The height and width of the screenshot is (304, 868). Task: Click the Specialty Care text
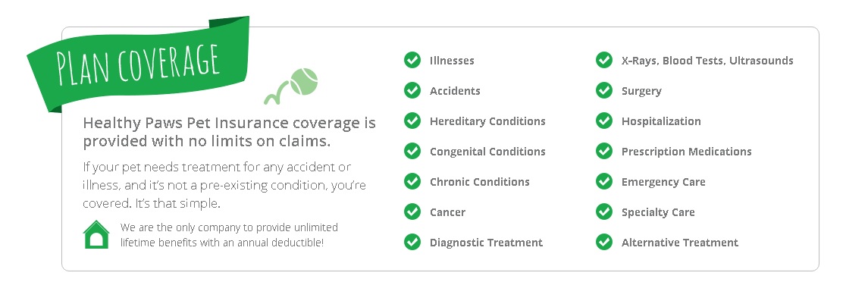[658, 212]
